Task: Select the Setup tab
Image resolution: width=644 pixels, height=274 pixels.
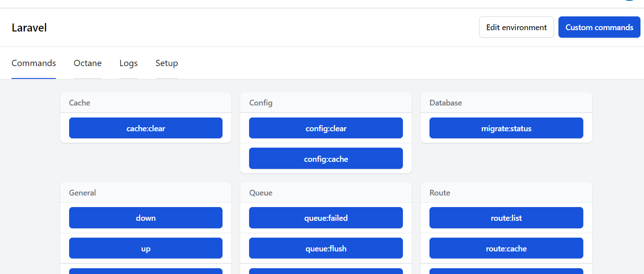Action: pyautogui.click(x=167, y=63)
